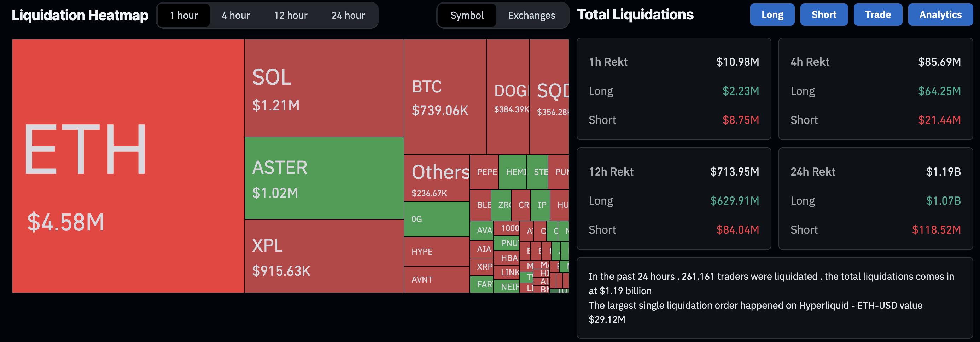The image size is (980, 342).
Task: Open the Trade button
Action: pyautogui.click(x=878, y=15)
